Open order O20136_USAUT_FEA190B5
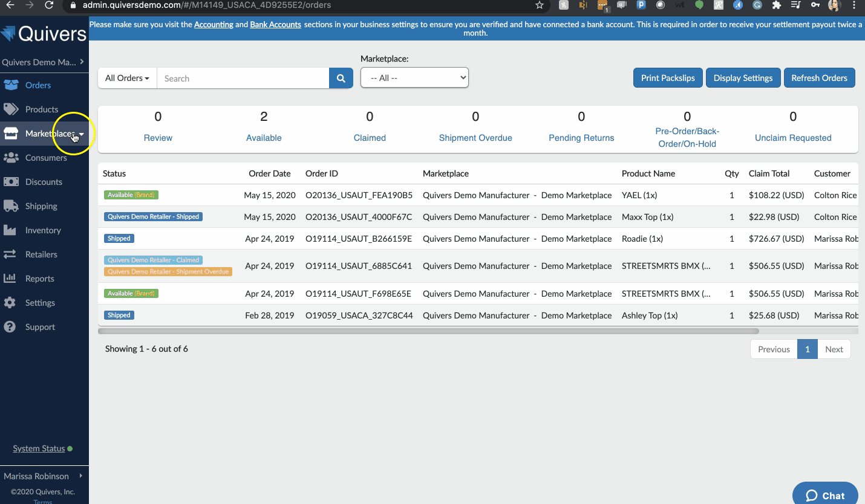Image resolution: width=865 pixels, height=504 pixels. [x=359, y=195]
